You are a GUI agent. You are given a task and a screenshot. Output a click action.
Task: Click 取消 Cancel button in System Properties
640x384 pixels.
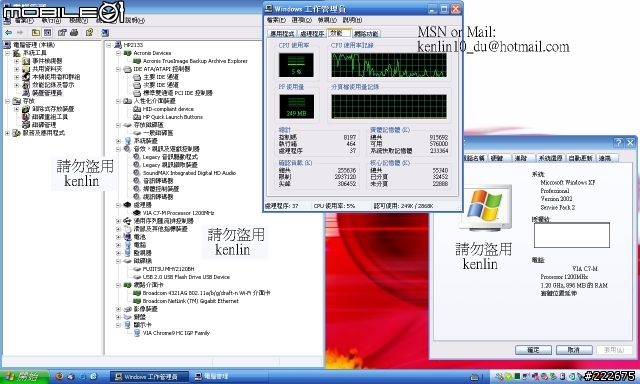pos(574,350)
